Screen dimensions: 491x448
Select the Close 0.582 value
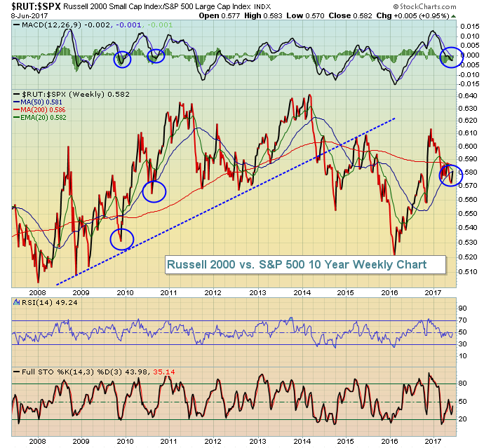click(351, 15)
